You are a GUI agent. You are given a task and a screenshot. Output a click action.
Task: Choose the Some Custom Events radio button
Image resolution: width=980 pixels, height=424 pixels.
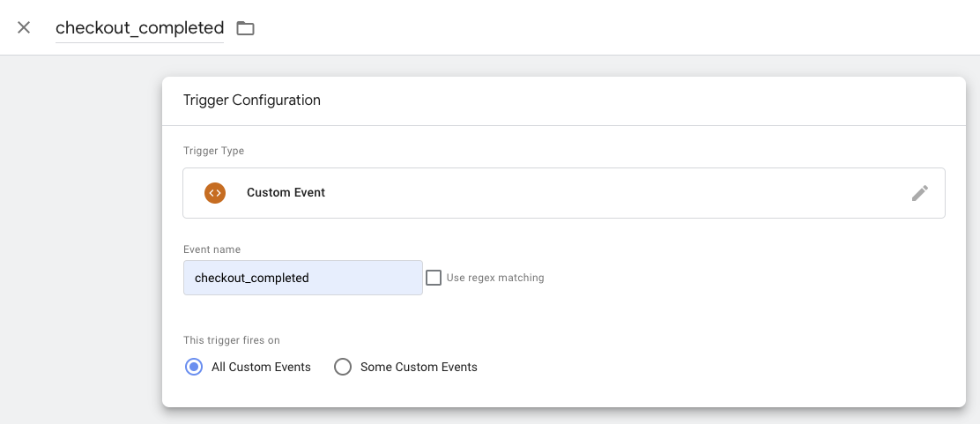click(x=343, y=367)
